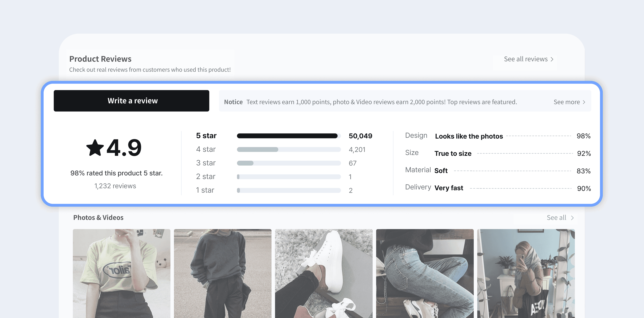Click the 1,232 reviews text

(x=115, y=186)
